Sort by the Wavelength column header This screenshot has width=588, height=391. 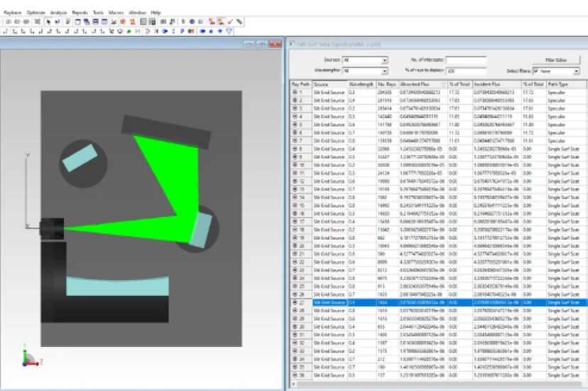click(x=361, y=85)
